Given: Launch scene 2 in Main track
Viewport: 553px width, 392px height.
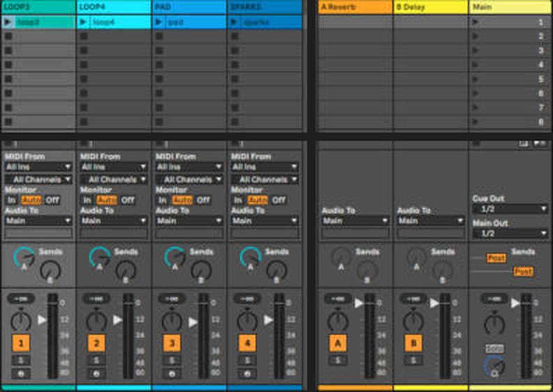Looking at the screenshot, I should (x=475, y=36).
